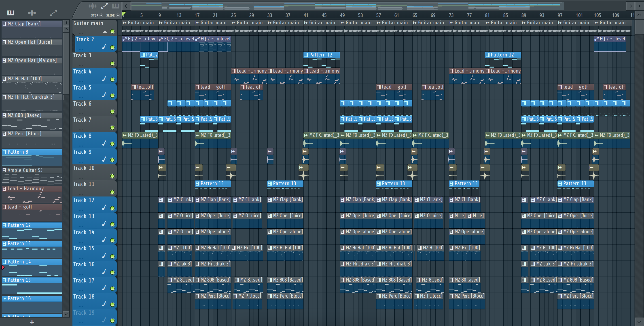644x326 pixels.
Task: Mute Track 12 with its green light
Action: [112, 208]
